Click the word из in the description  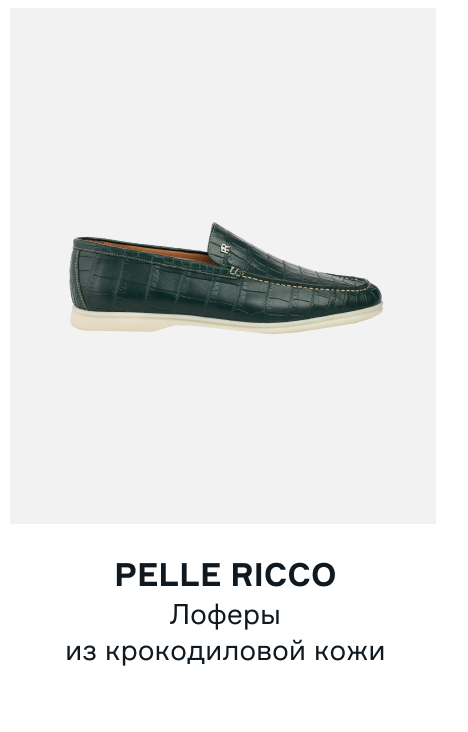(81, 652)
